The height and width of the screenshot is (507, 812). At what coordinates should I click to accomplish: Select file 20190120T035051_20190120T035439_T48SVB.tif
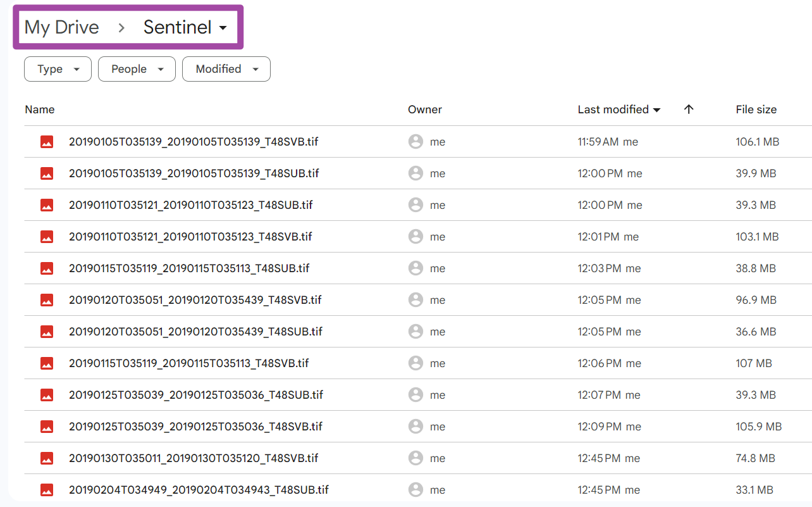pos(195,300)
